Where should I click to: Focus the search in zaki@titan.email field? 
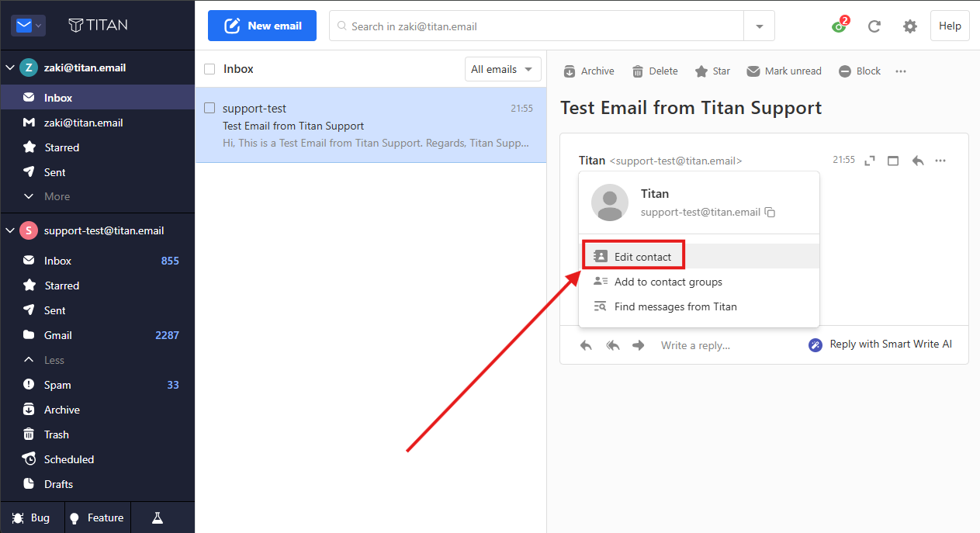(x=536, y=26)
